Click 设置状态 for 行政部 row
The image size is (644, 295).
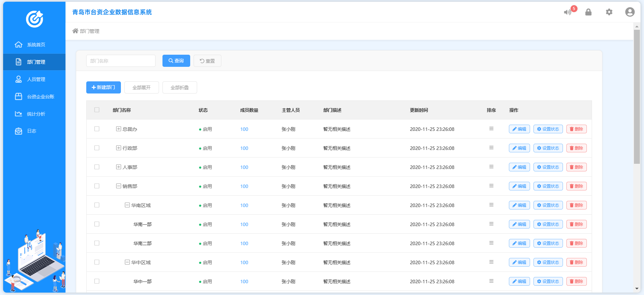coord(548,148)
